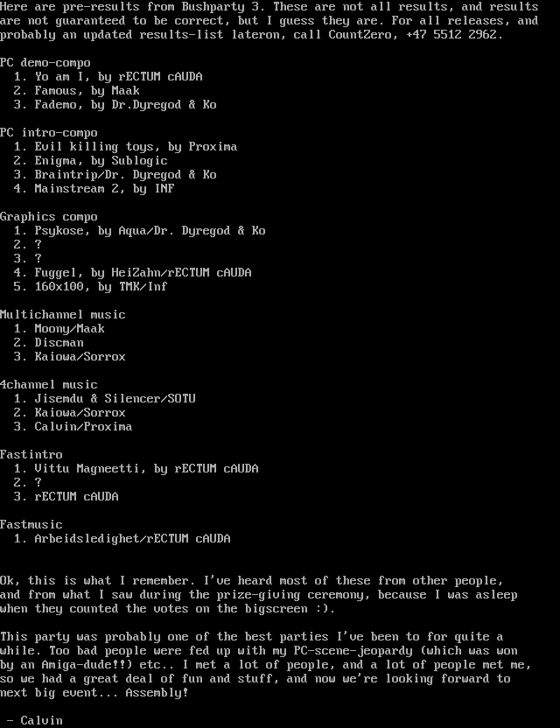560x728 pixels.
Task: Select the Multichannel music heading
Action: [x=63, y=315]
